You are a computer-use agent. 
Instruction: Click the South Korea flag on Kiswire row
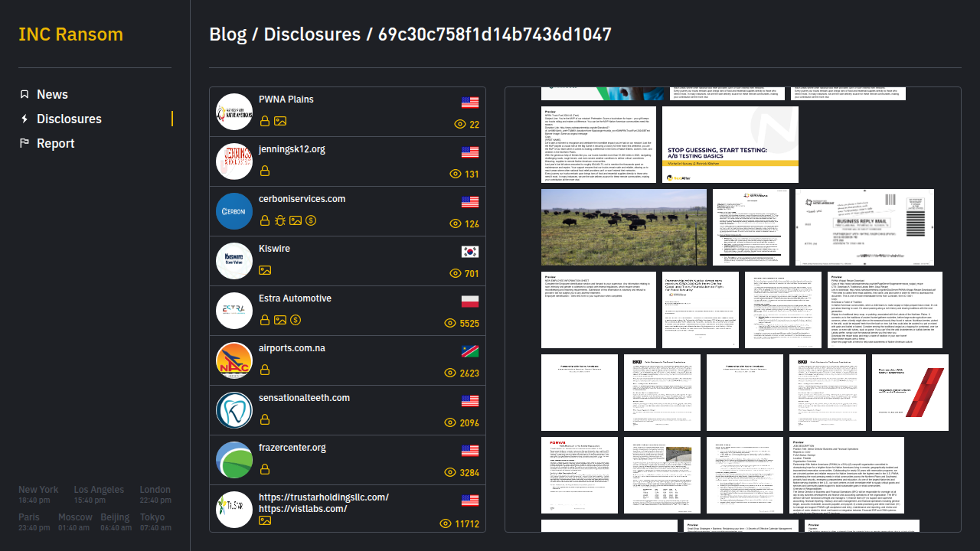click(x=470, y=252)
